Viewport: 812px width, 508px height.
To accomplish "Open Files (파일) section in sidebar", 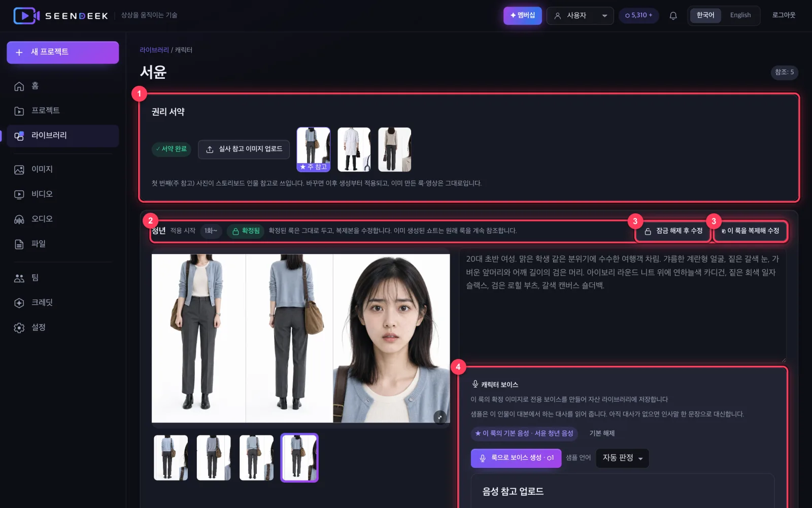I will click(x=63, y=244).
